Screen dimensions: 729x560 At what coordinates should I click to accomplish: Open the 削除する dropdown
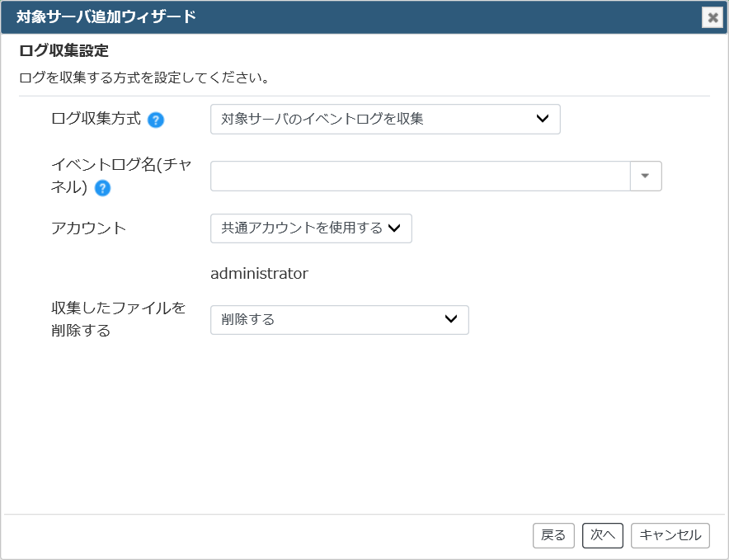click(x=340, y=319)
